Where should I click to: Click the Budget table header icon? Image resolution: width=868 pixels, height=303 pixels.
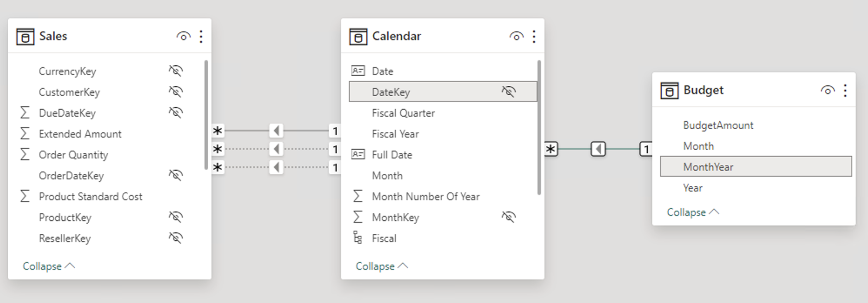coord(670,91)
